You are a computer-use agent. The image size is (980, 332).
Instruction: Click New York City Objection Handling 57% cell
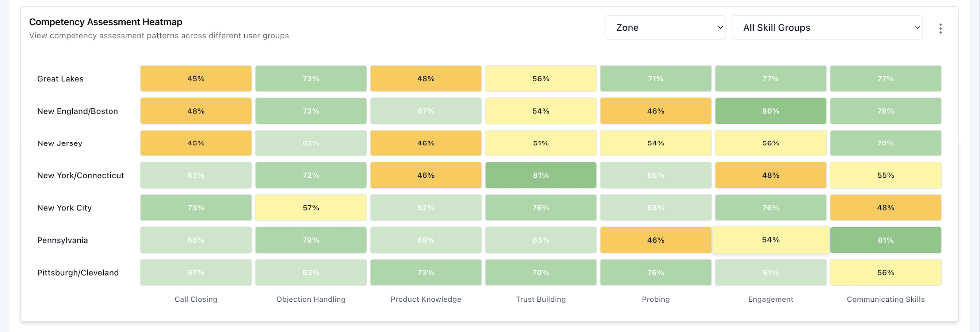310,208
